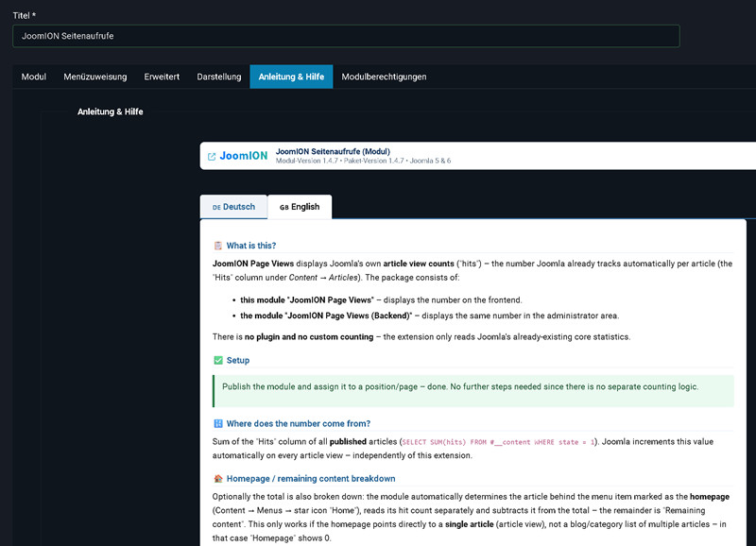The width and height of the screenshot is (756, 546).
Task: Click the SELECT SUM(hits) SQL code snippet
Action: click(498, 442)
